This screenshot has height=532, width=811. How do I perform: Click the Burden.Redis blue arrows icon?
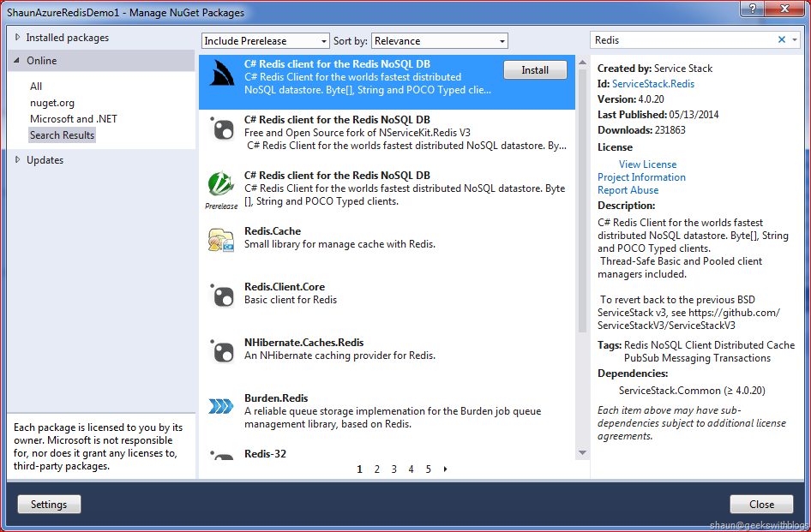(221, 406)
